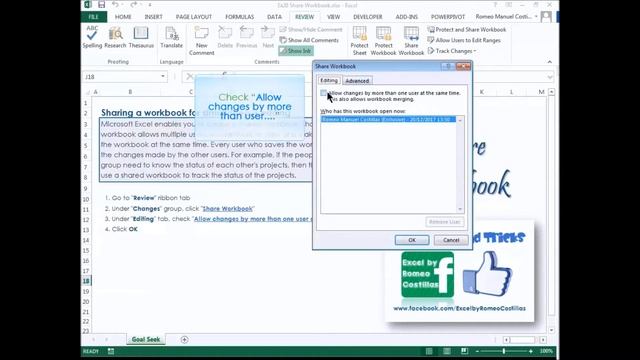
Task: Open the DEVELOPER tab
Action: (x=368, y=17)
